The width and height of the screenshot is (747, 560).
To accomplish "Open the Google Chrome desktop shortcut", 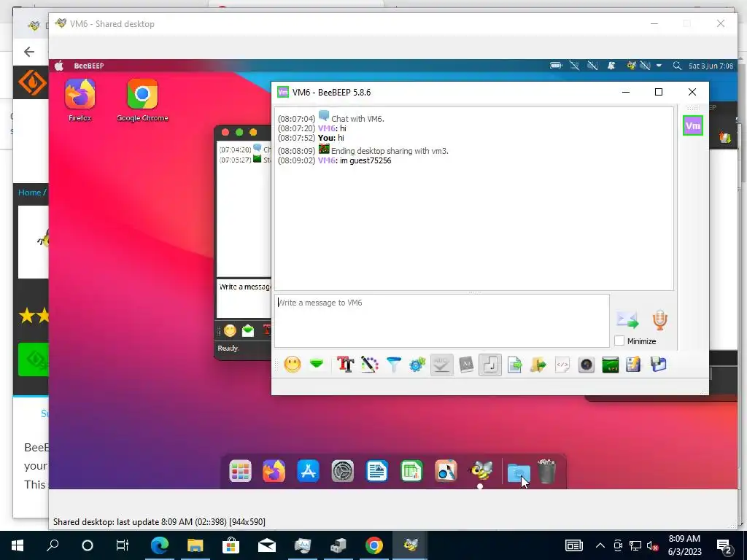I will (142, 101).
